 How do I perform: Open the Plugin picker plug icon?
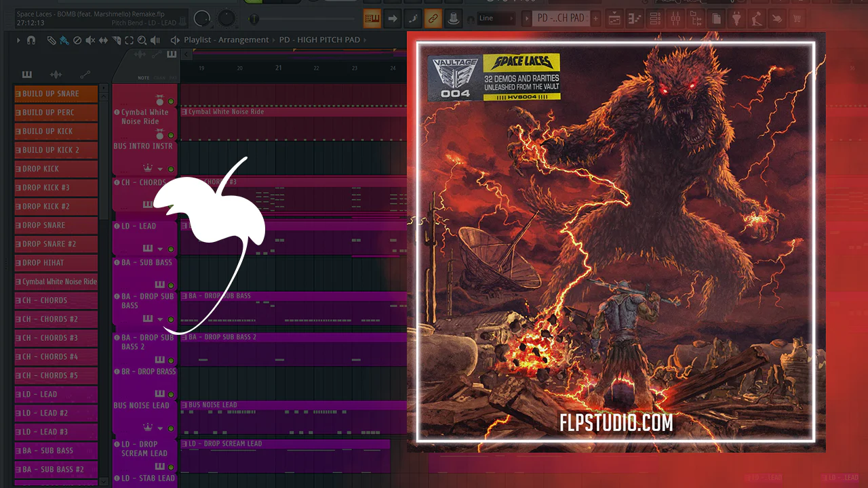coord(737,18)
